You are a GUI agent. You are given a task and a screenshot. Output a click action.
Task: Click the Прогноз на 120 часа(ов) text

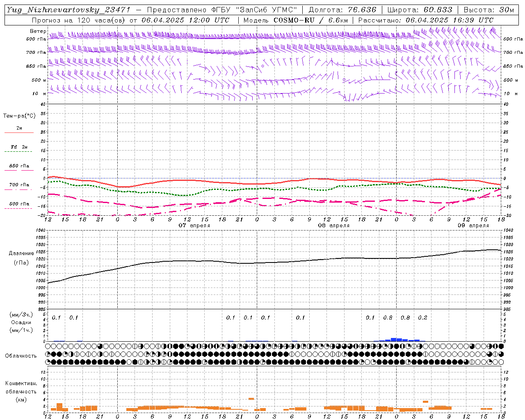point(79,20)
